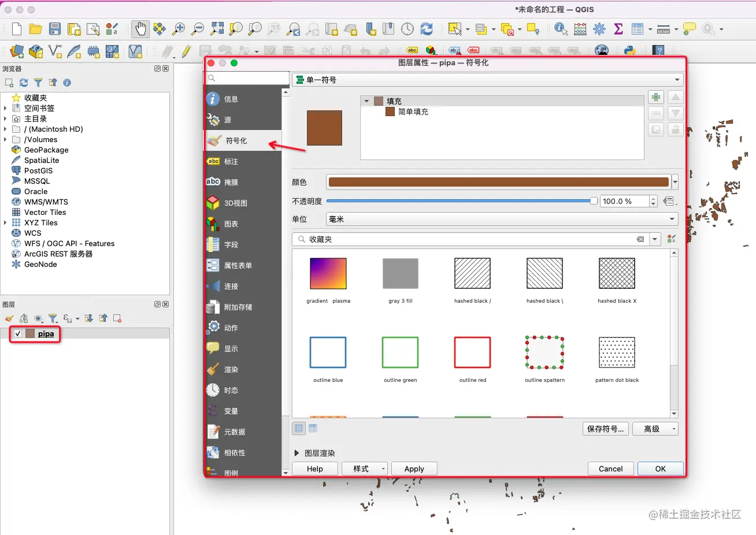Choose the hashed black X symbol

pos(617,273)
